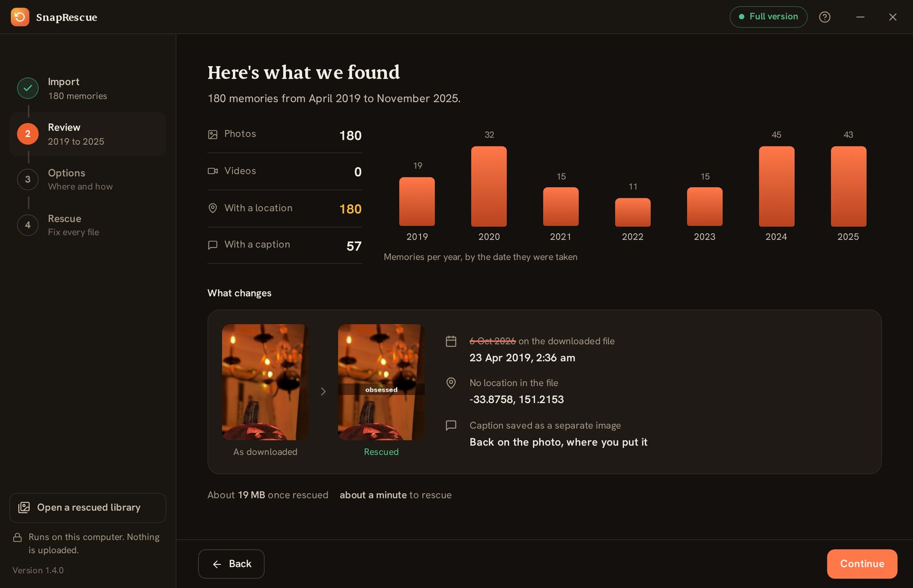Select the 2022 bar showing 11 memories
The image size is (913, 588).
tap(633, 212)
